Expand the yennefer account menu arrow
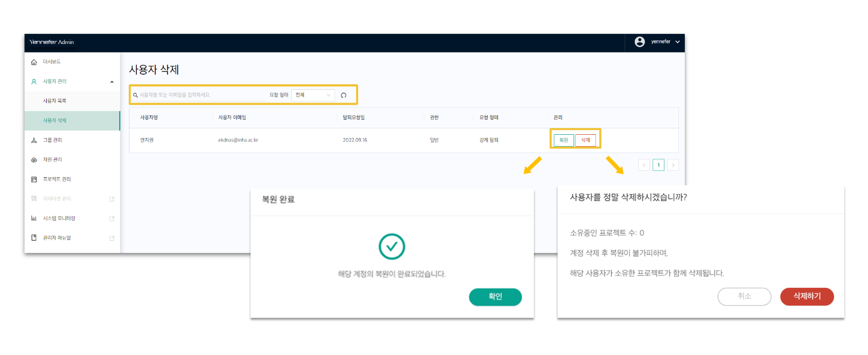Image resolution: width=868 pixels, height=355 pixels. tap(677, 42)
